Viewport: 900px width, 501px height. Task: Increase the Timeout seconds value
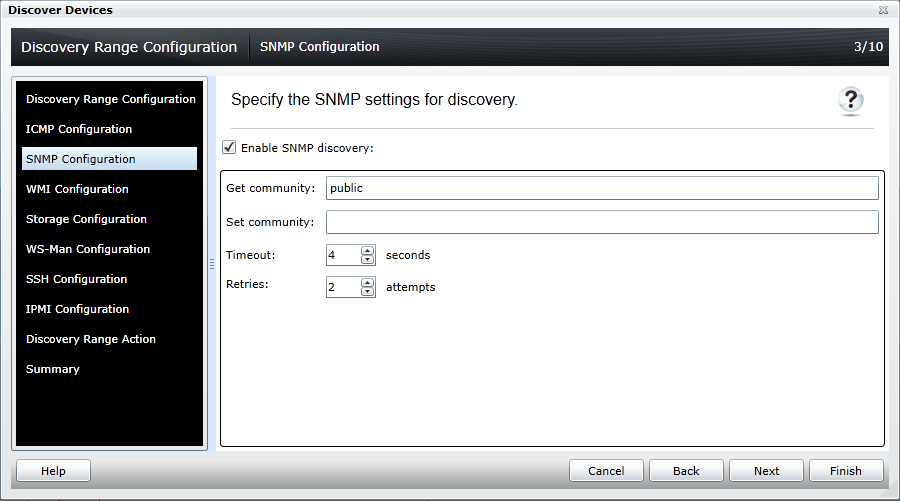tap(368, 251)
